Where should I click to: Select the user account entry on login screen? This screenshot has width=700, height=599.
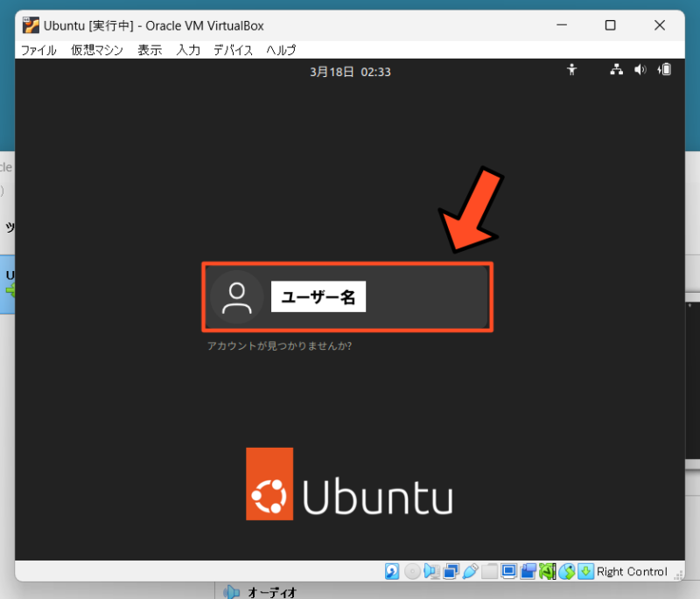coord(347,297)
